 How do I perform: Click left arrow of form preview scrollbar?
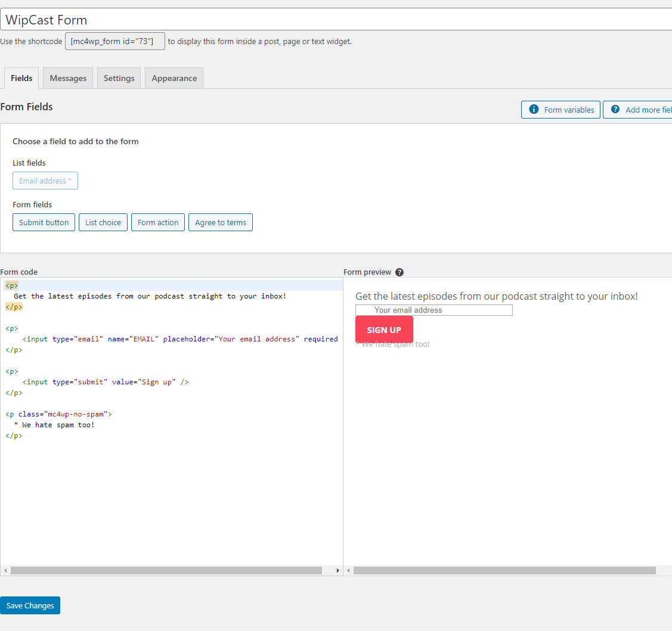click(x=349, y=571)
